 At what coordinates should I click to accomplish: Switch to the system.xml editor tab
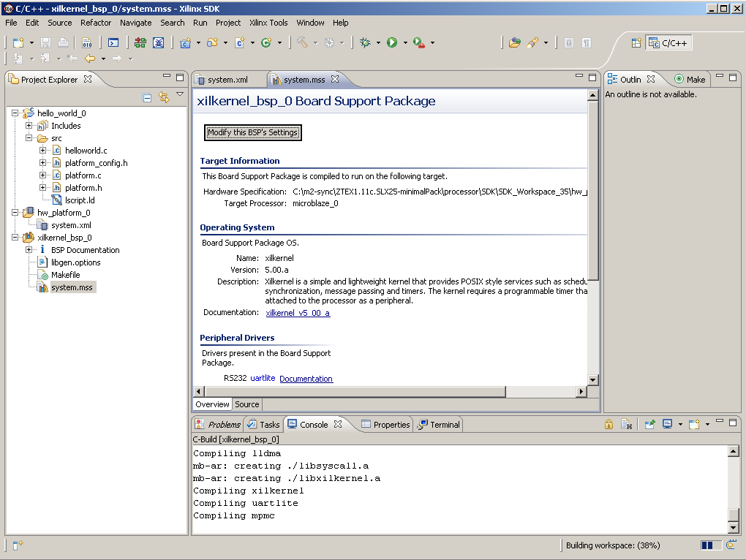(227, 80)
